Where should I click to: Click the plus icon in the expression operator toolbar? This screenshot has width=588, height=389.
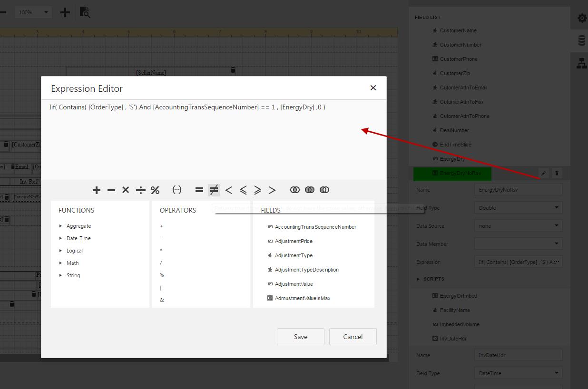click(x=97, y=190)
